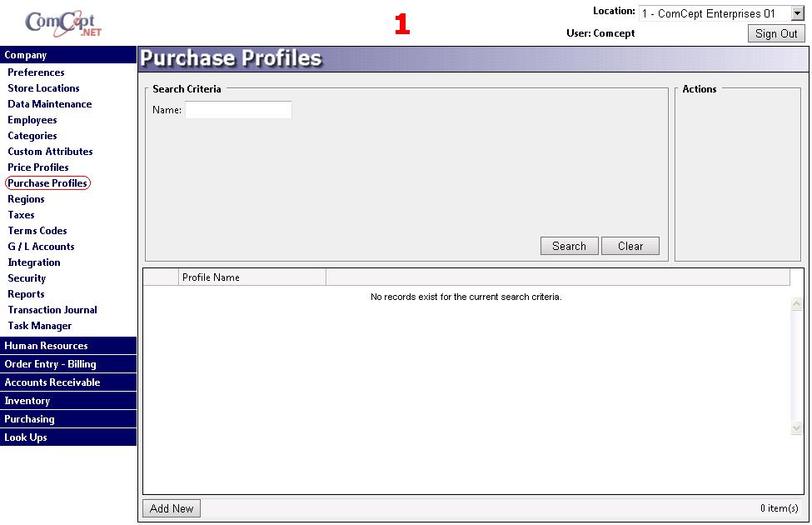Click the Add New button
The width and height of the screenshot is (812, 525).
click(172, 508)
